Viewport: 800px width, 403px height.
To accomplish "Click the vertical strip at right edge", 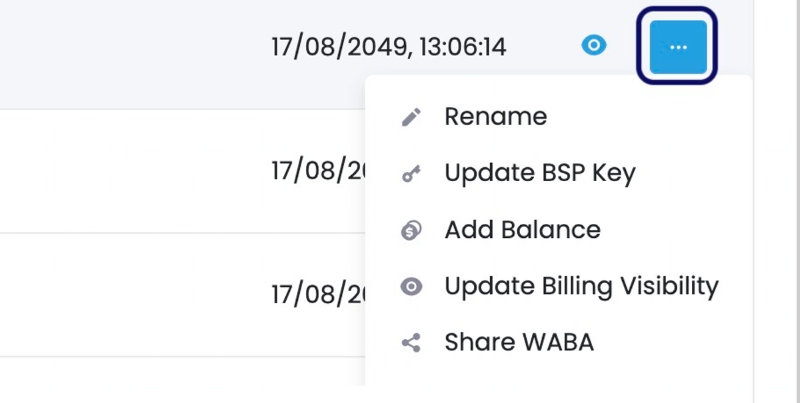I will (x=777, y=202).
